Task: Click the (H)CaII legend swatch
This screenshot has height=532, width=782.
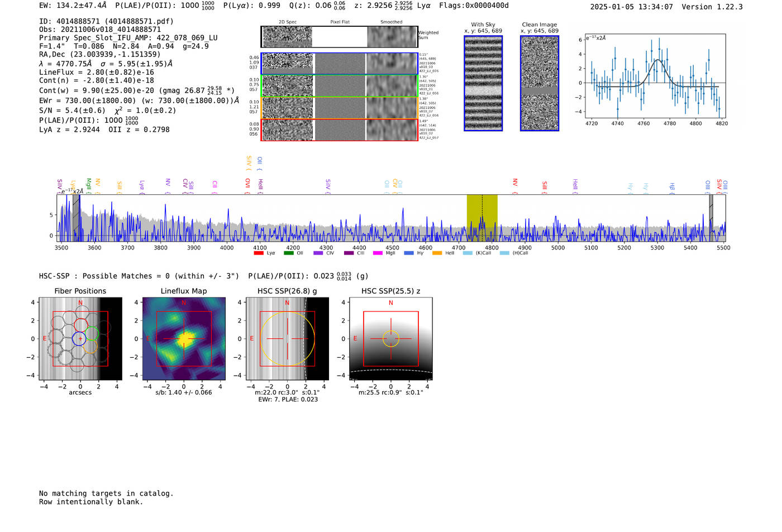Action: [x=504, y=253]
